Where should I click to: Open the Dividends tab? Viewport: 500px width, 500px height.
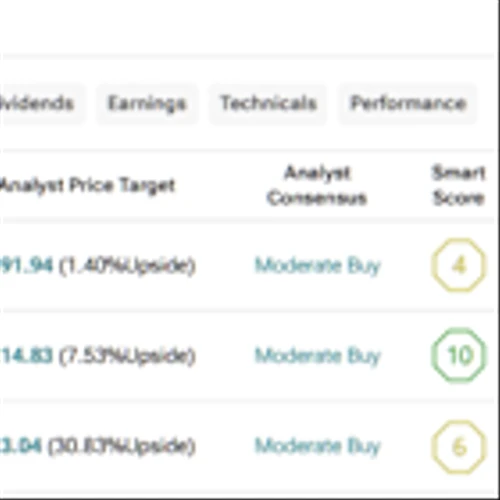click(x=40, y=104)
